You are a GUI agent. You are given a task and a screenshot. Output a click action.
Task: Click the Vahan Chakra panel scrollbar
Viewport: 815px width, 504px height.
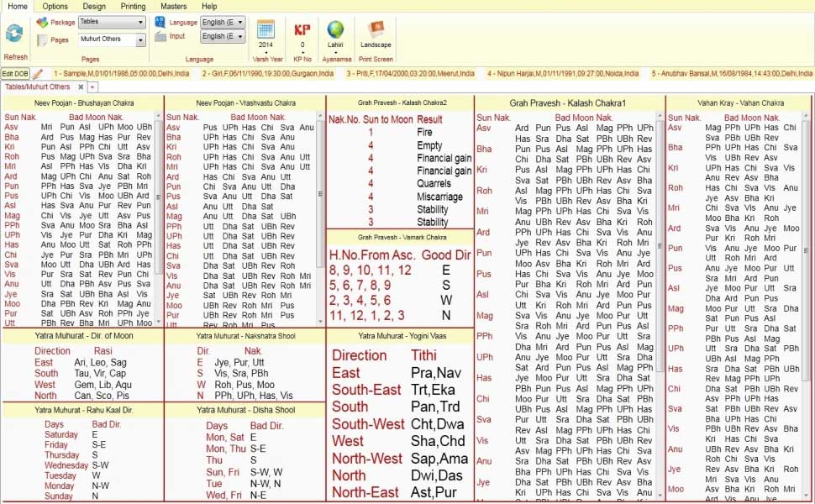[806, 251]
